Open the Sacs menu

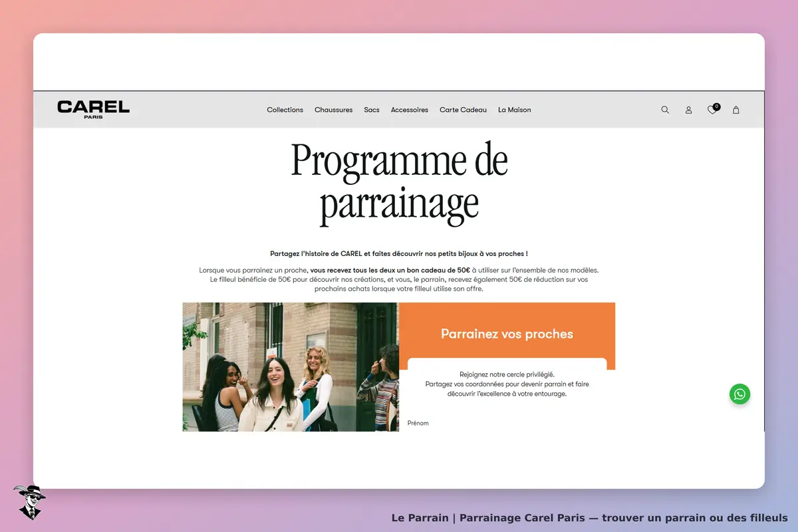click(372, 110)
